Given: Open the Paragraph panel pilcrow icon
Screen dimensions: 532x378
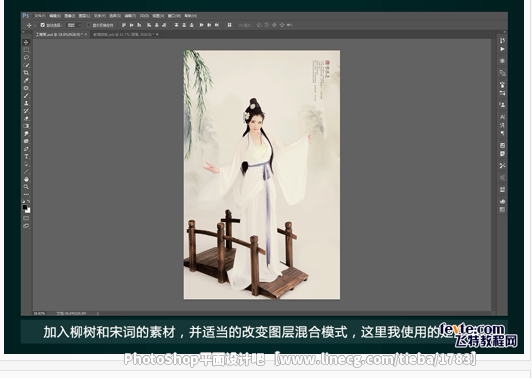Looking at the screenshot, I should [502, 133].
